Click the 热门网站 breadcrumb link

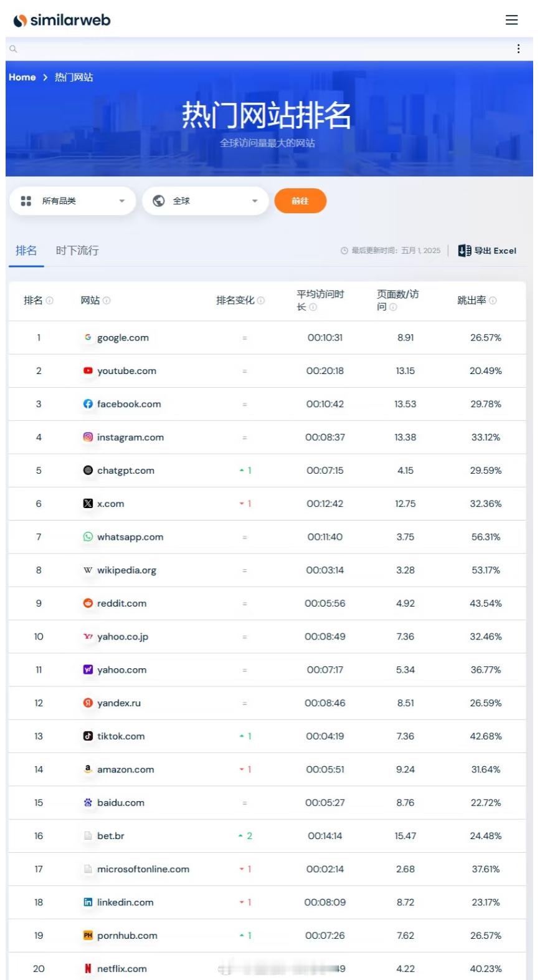click(73, 77)
